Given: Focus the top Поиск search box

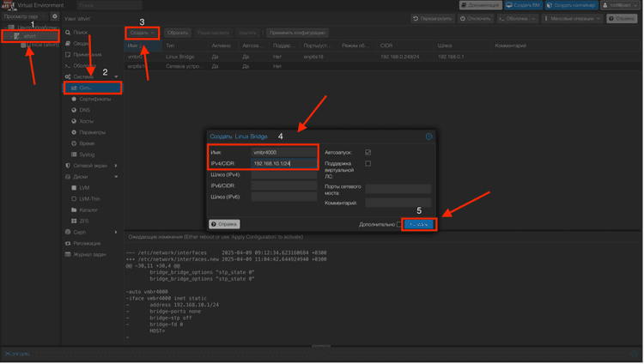Looking at the screenshot, I should tap(110, 5).
